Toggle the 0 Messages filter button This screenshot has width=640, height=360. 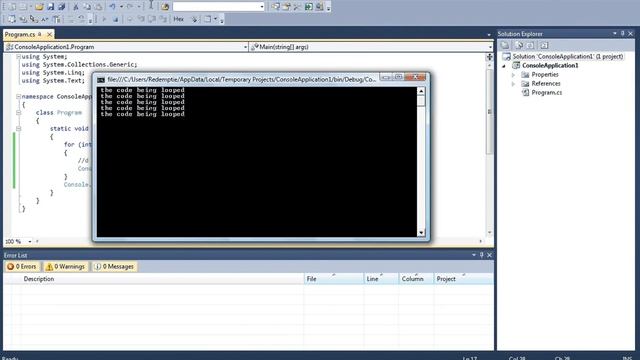pos(114,267)
